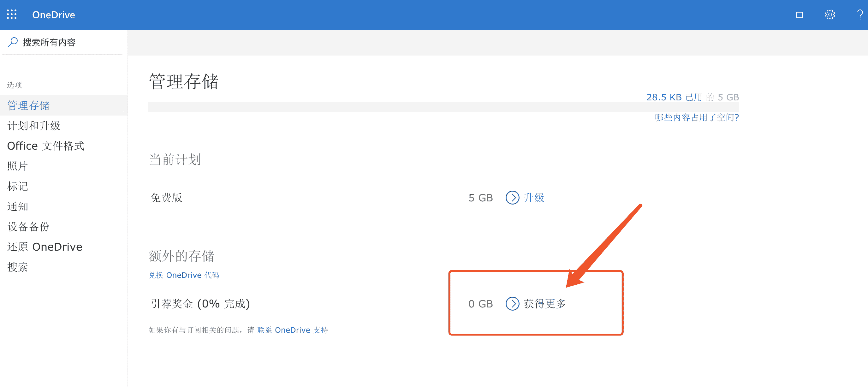Click the search magnifier icon

(13, 42)
